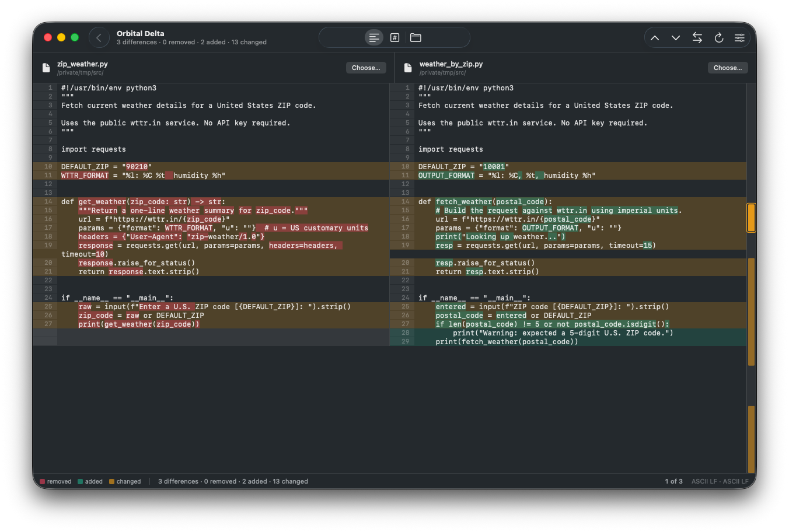This screenshot has width=789, height=532.
Task: Click the added legend green swatch
Action: tap(81, 481)
